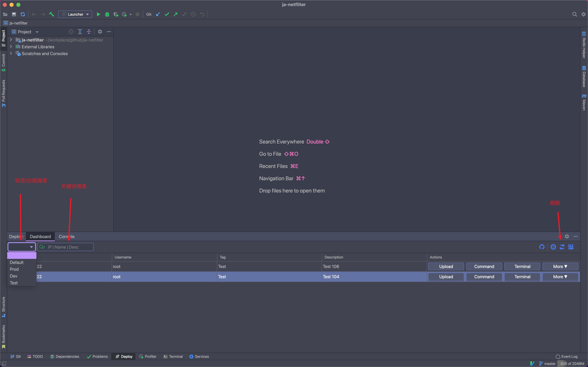588x367 pixels.
Task: Click Upload button for Test 104
Action: pos(446,277)
